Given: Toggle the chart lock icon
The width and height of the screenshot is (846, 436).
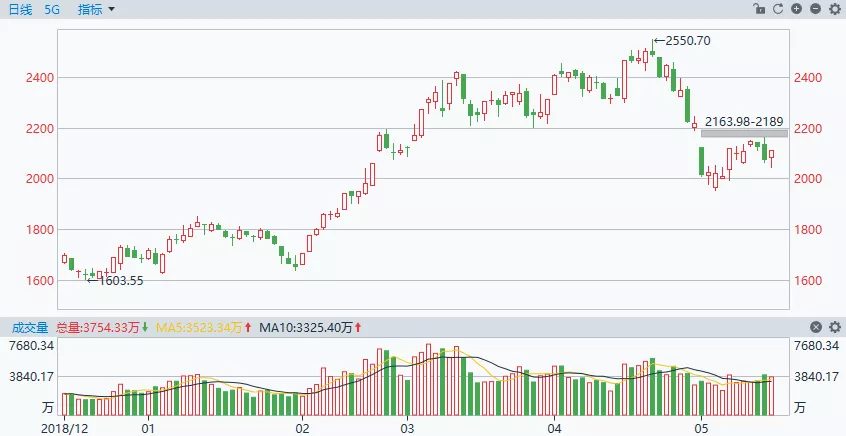Looking at the screenshot, I should pos(759,9).
